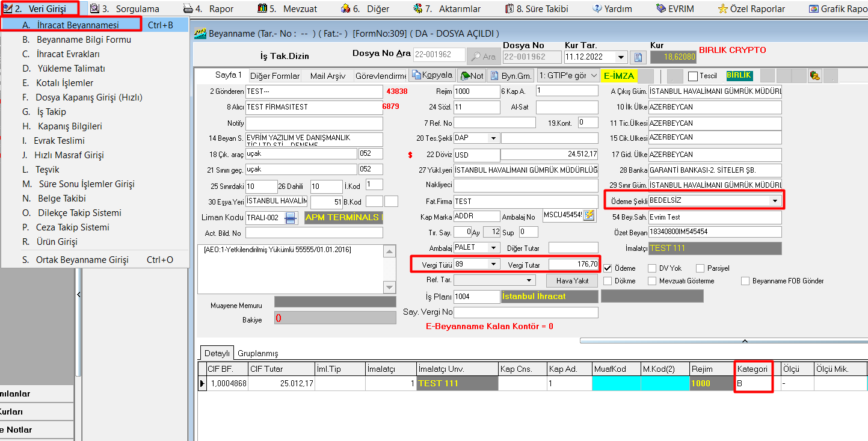Click the Mevzuat books icon
This screenshot has height=441, width=868.
click(x=262, y=8)
